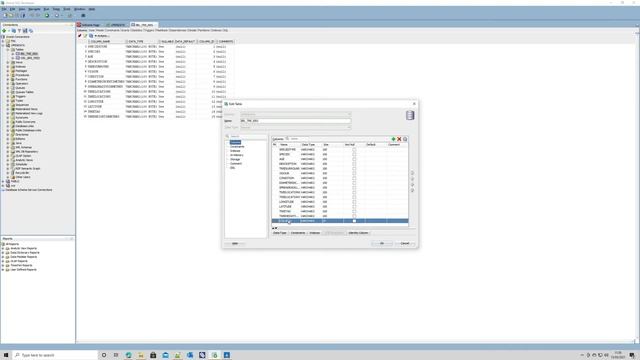Open the Identity Column tab in Edit Table
This screenshot has width=640, height=360.
pyautogui.click(x=358, y=233)
